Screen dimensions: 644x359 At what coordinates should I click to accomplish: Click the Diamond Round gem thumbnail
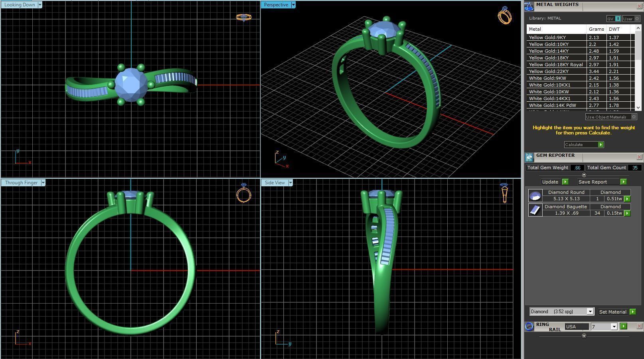[535, 195]
